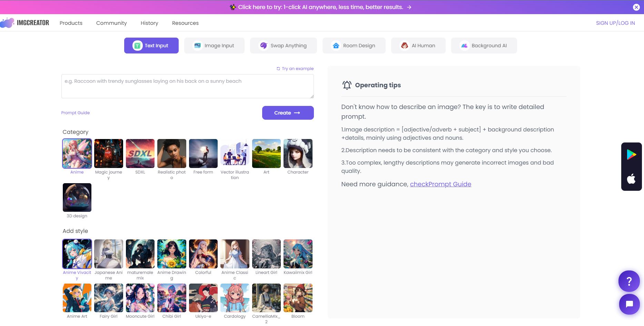
Task: Open the chat bubble widget
Action: coord(629,304)
